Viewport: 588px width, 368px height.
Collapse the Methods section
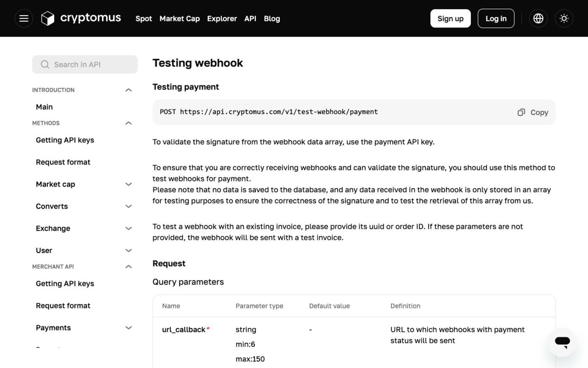click(x=129, y=123)
